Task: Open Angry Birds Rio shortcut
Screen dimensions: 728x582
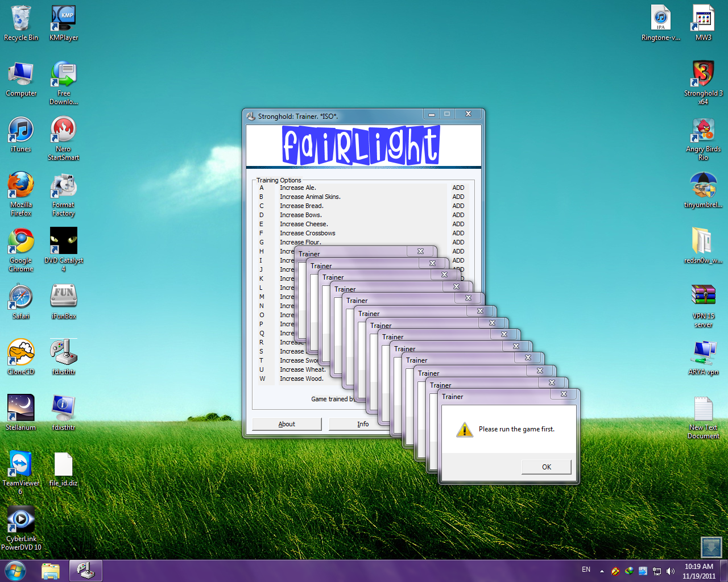Action: pos(704,139)
